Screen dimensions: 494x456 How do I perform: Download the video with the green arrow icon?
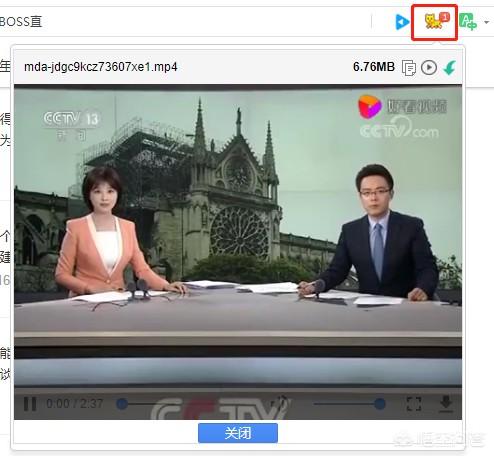point(449,68)
